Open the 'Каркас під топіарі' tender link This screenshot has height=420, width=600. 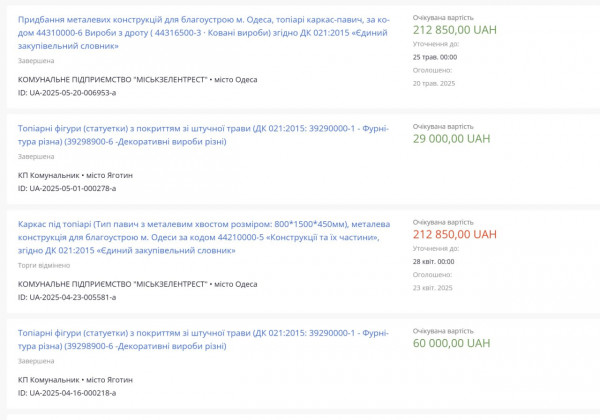pos(200,237)
